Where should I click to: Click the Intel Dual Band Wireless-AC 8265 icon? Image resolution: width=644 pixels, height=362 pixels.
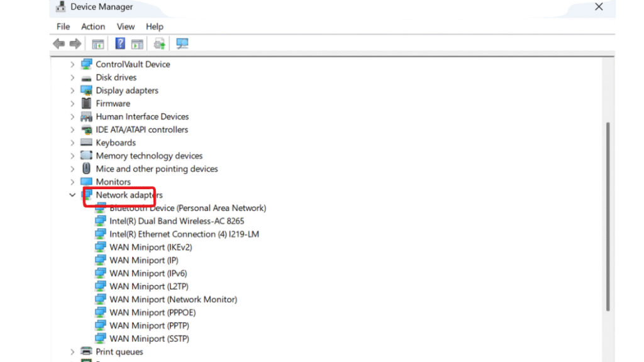pyautogui.click(x=100, y=221)
